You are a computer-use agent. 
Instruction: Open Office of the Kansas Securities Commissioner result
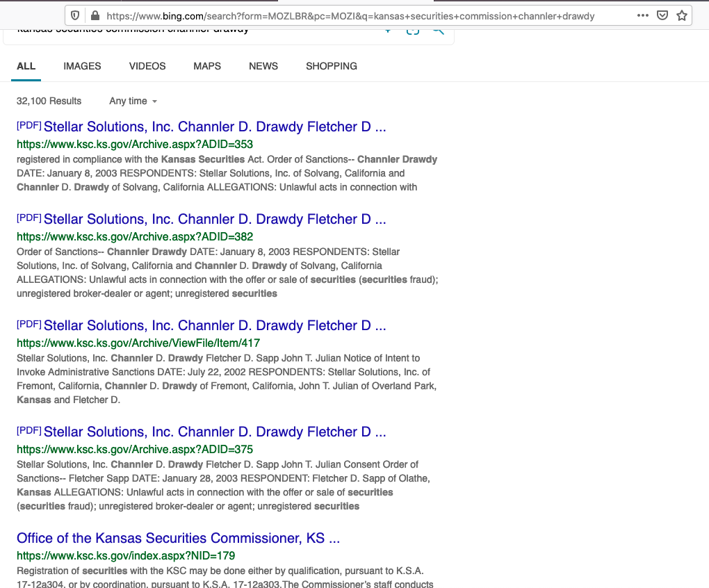coord(178,538)
